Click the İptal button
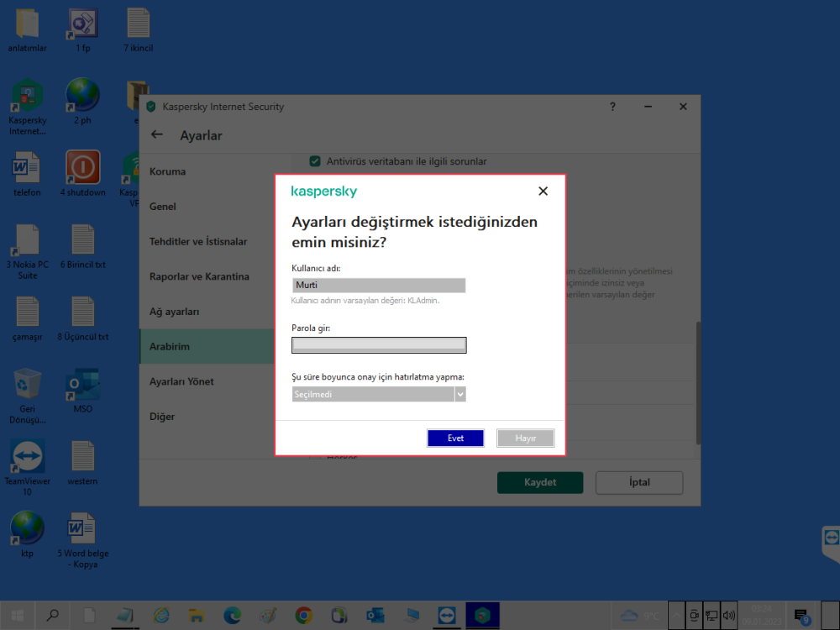This screenshot has height=630, width=840. pyautogui.click(x=639, y=482)
